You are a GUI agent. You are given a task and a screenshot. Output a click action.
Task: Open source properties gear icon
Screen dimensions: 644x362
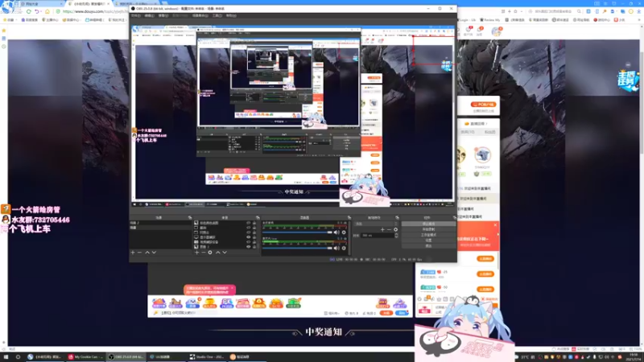click(210, 253)
